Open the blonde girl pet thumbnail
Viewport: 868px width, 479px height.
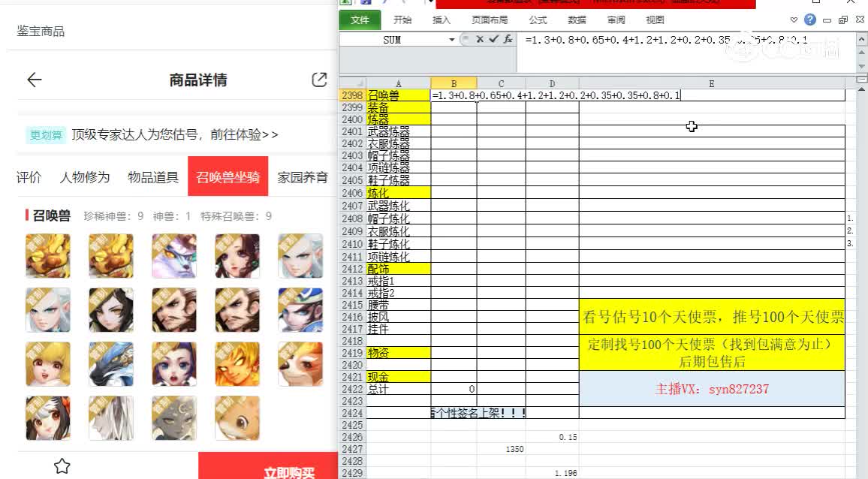click(x=48, y=364)
